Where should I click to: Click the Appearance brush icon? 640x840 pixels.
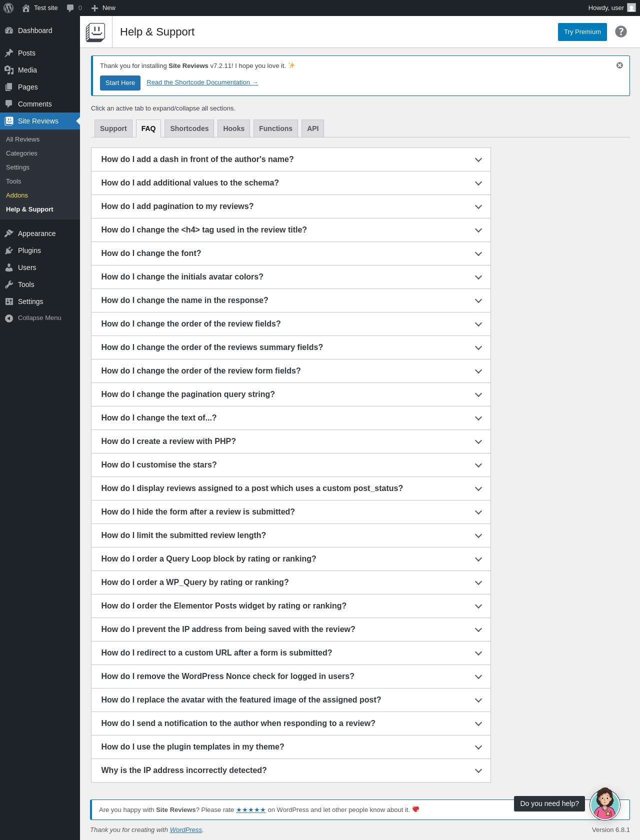pos(9,233)
